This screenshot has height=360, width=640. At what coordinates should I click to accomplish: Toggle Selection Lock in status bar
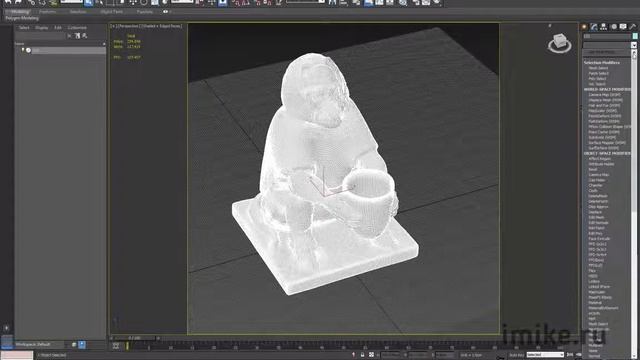[362, 355]
